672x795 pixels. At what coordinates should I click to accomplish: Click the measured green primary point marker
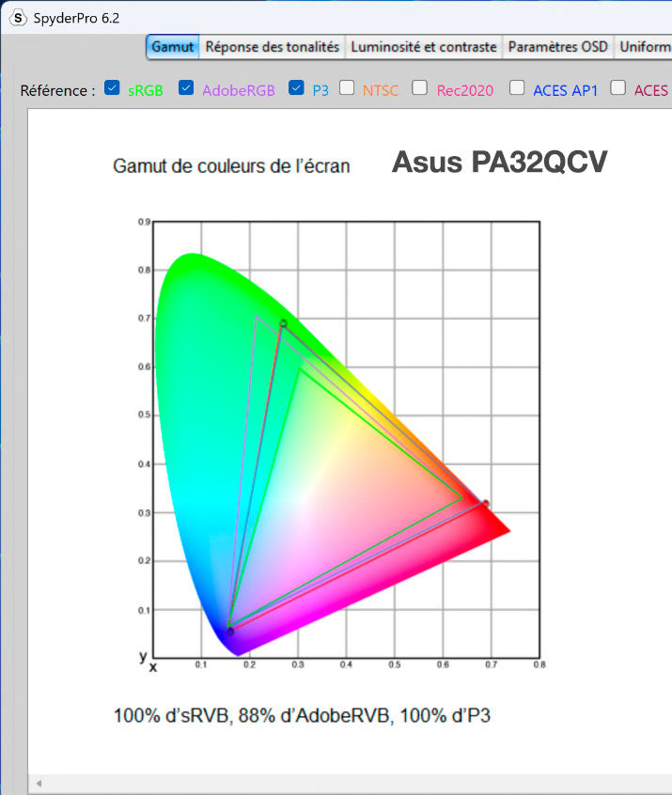point(284,323)
